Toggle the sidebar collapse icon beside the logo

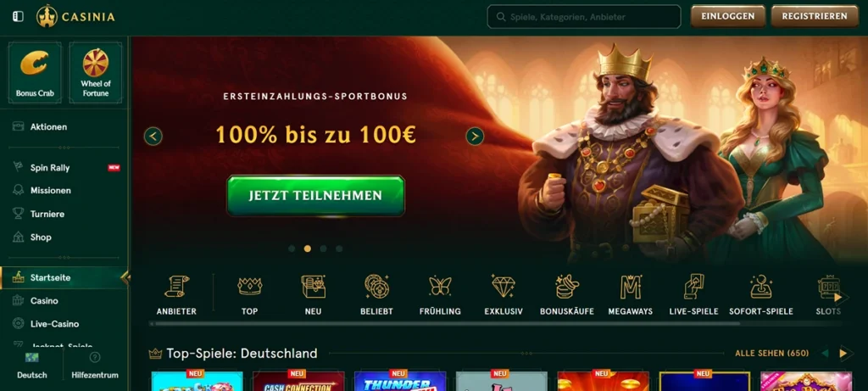pos(18,17)
